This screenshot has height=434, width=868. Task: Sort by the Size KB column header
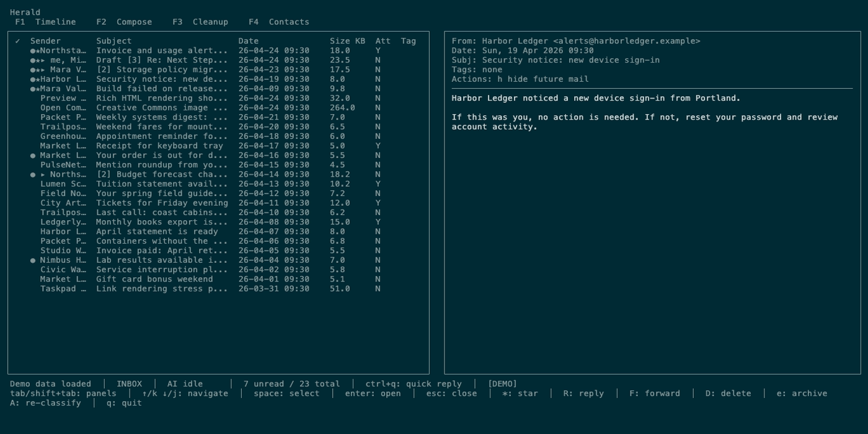tap(348, 42)
